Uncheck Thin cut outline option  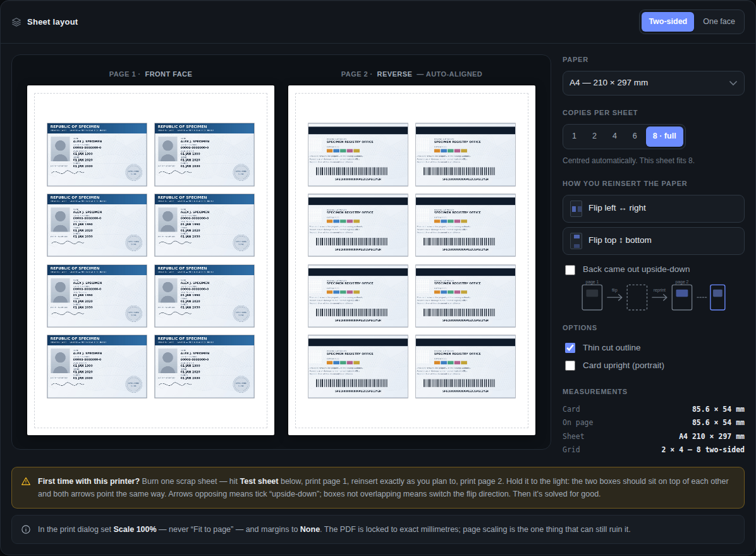click(570, 348)
